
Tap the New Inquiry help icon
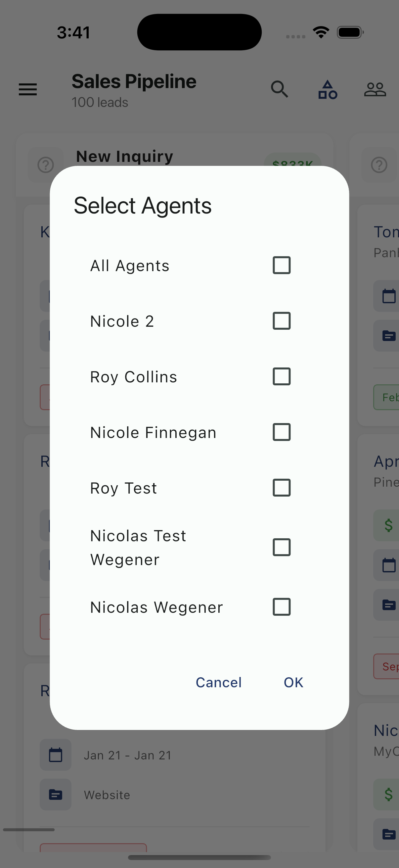pos(46,165)
